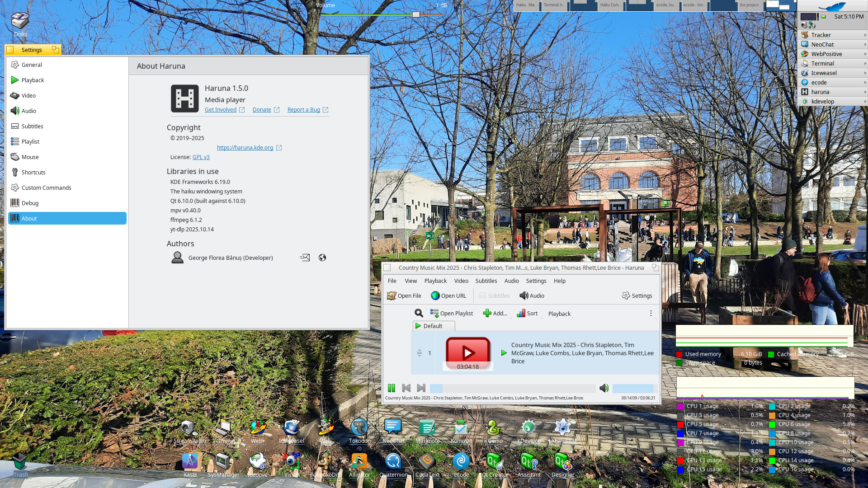The width and height of the screenshot is (868, 488).
Task: Select the Default playlist tab
Action: click(x=433, y=326)
